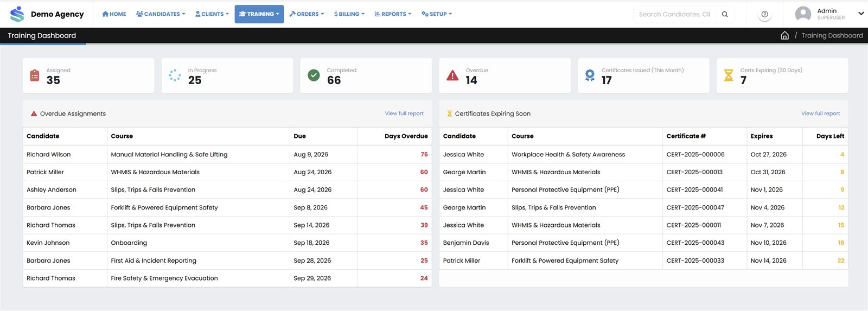Click certificate CERT-2025-000013

point(694,172)
